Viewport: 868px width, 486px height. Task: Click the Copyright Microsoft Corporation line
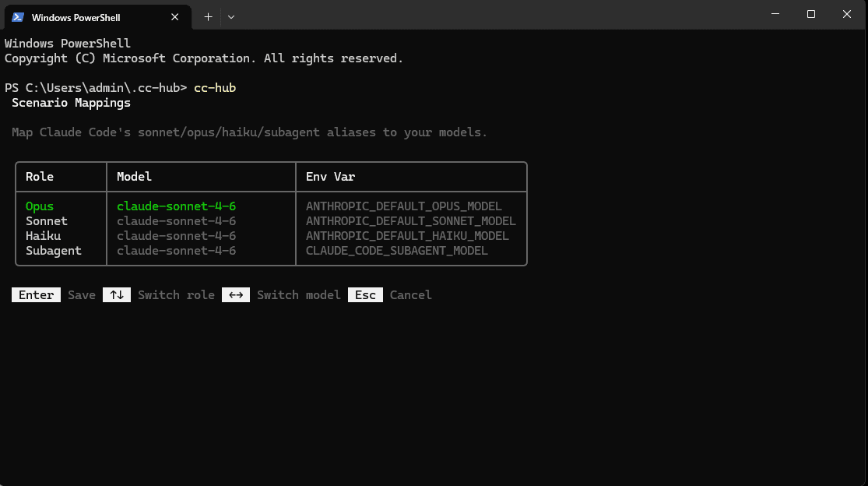click(x=204, y=58)
